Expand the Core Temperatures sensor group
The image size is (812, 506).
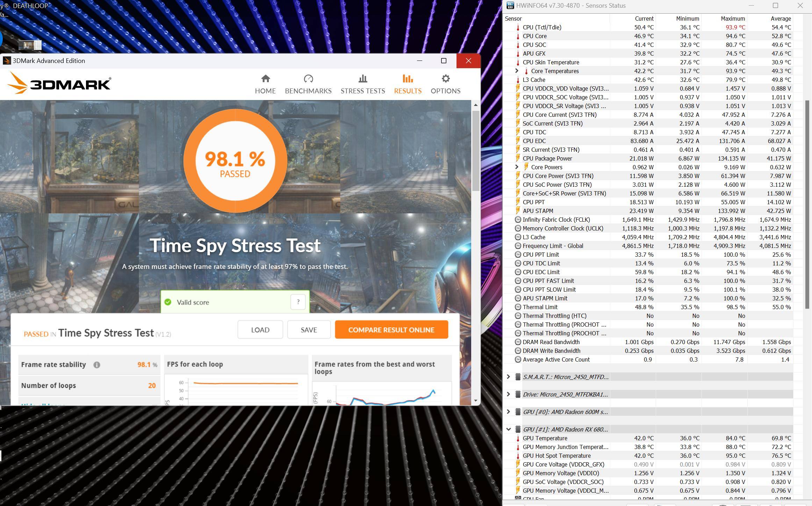pos(517,71)
